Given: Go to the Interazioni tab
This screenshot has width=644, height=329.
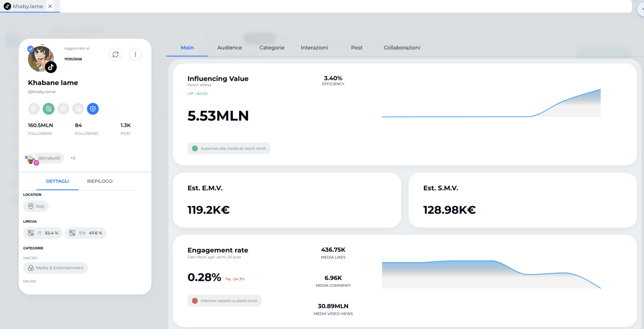Looking at the screenshot, I should point(314,48).
